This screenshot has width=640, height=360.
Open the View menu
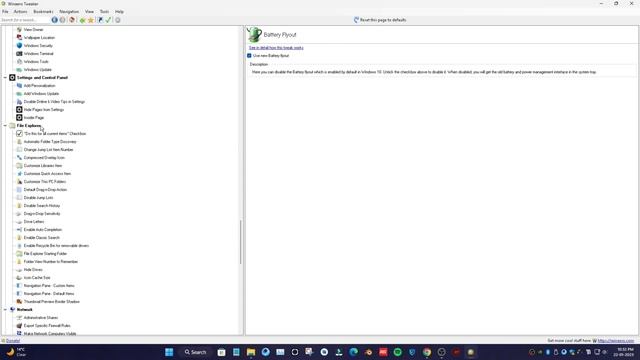[x=89, y=12]
